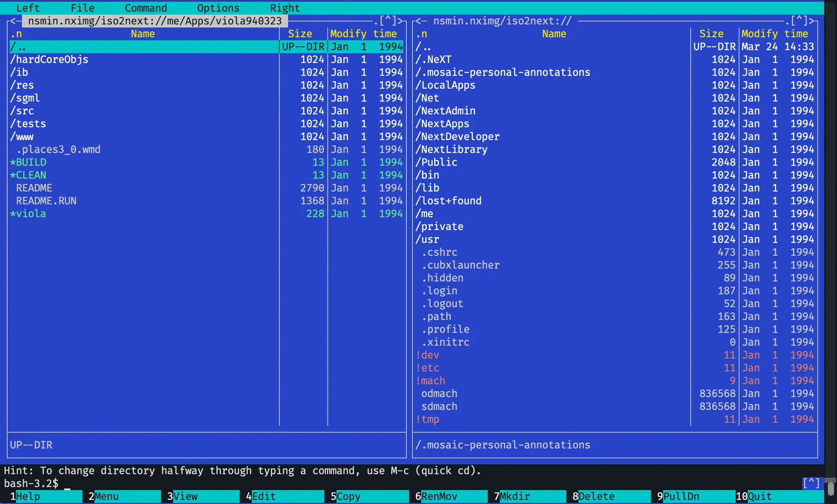837x504 pixels.
Task: Sort left panel by Modify time
Action: pos(363,34)
